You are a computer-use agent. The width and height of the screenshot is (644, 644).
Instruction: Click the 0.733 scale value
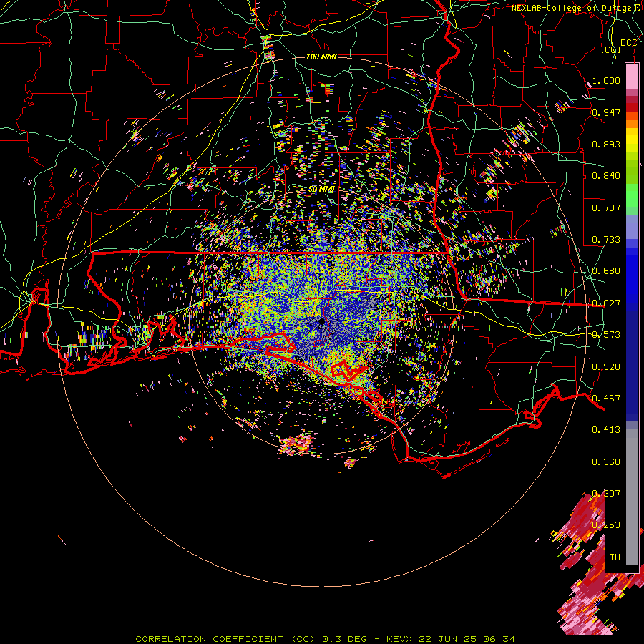[x=606, y=240]
